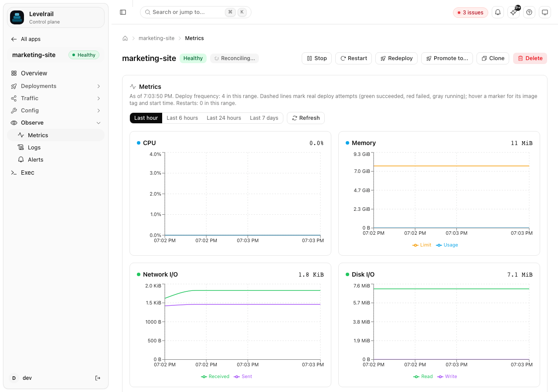Image resolution: width=558 pixels, height=392 pixels.
Task: Click the log out icon beside dev
Action: [x=98, y=378]
